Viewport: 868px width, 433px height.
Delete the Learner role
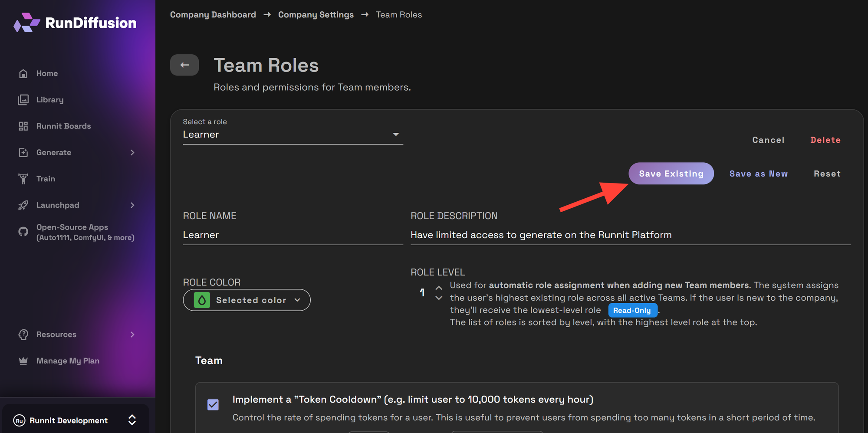(825, 140)
